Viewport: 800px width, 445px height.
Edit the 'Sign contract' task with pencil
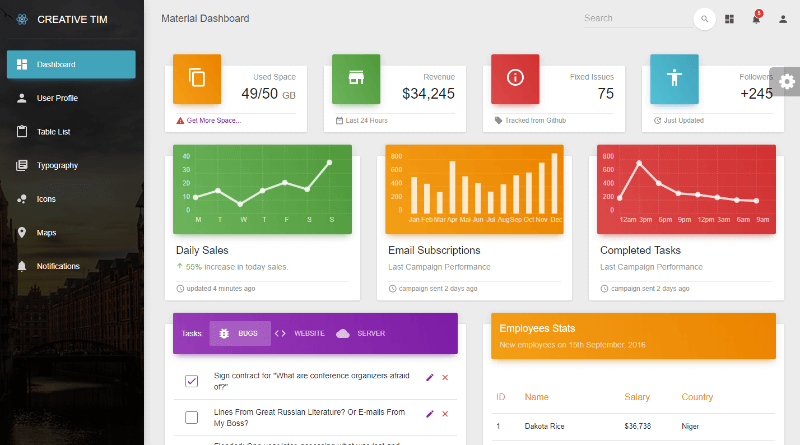click(430, 378)
